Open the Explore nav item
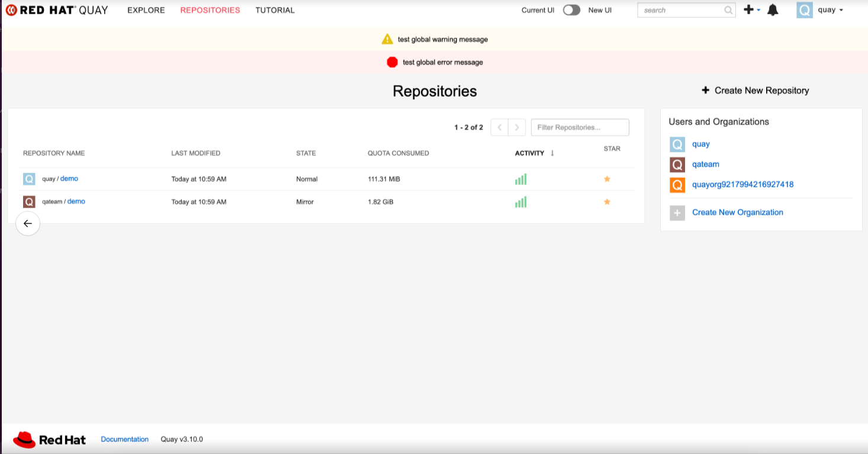868x454 pixels. click(146, 10)
